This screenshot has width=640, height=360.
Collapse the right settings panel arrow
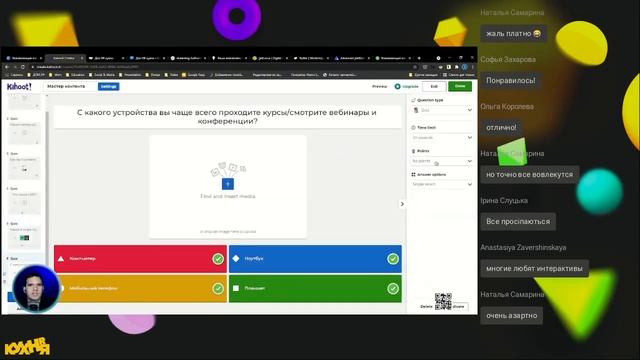pos(402,204)
